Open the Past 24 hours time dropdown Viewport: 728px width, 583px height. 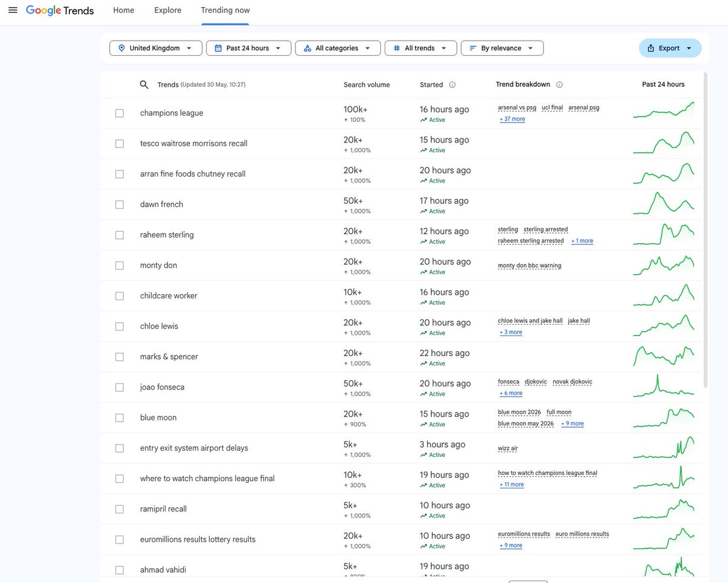249,48
